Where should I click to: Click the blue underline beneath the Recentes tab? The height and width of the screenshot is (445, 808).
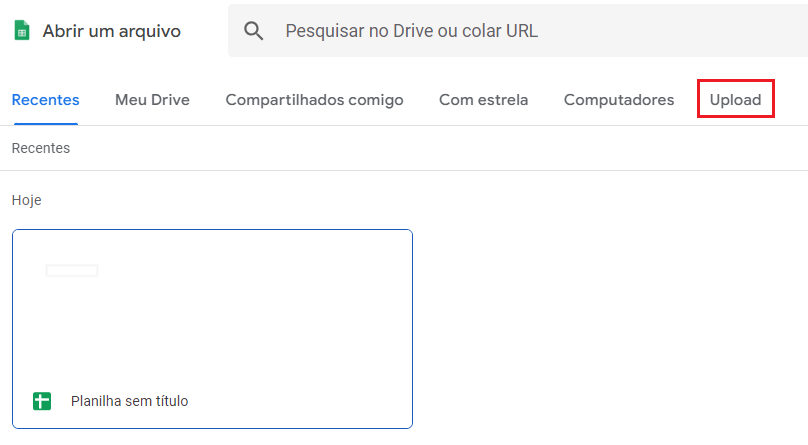[45, 124]
